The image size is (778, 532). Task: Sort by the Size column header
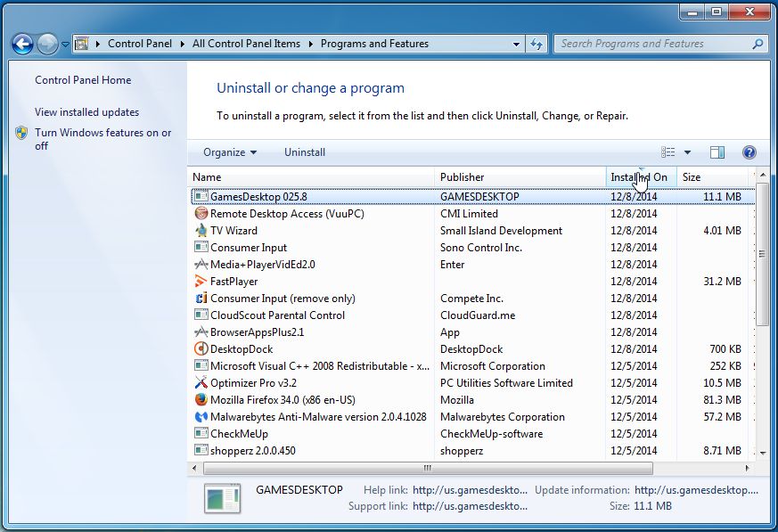pyautogui.click(x=713, y=177)
